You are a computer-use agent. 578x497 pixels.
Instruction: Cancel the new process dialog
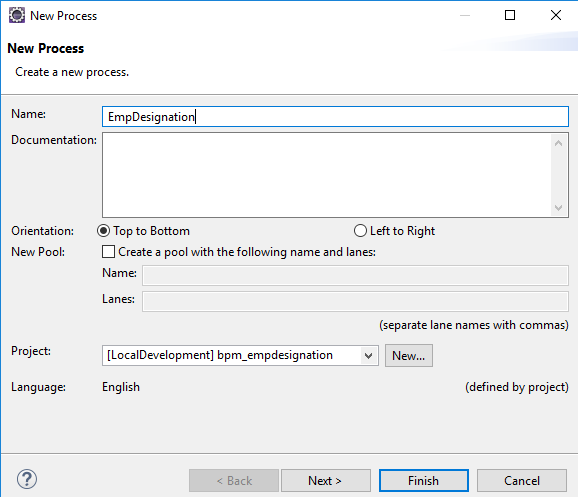tap(522, 480)
